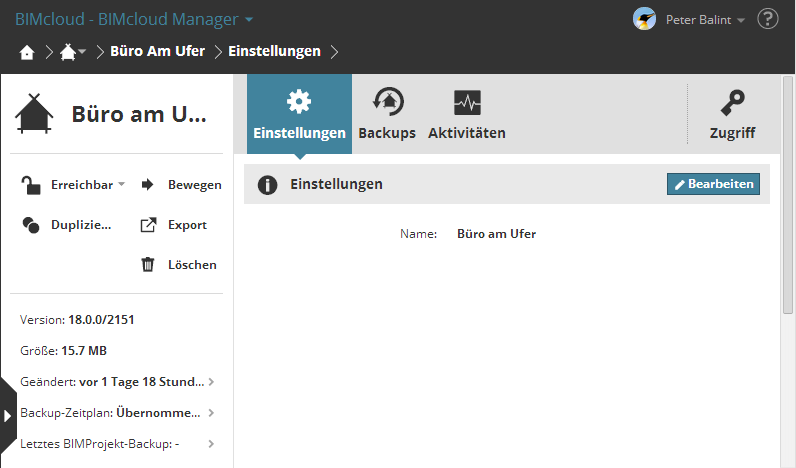This screenshot has height=468, width=796.
Task: Open the project house icon breadcrumb dropdown
Action: (73, 52)
